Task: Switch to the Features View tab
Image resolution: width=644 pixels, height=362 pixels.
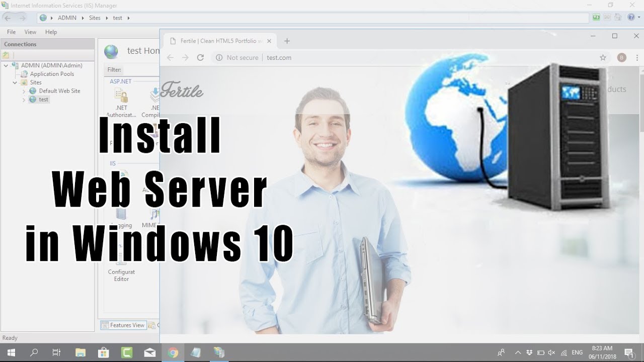Action: [x=123, y=325]
